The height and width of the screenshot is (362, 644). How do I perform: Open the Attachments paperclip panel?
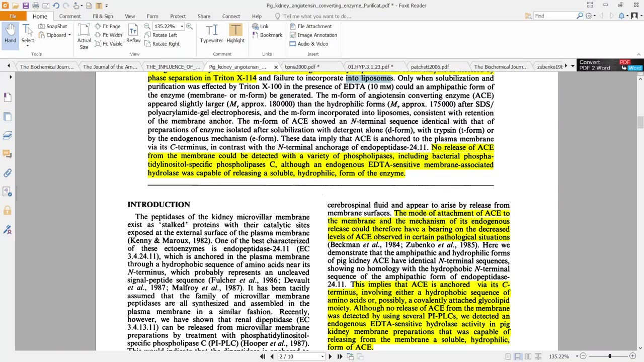[x=8, y=173]
